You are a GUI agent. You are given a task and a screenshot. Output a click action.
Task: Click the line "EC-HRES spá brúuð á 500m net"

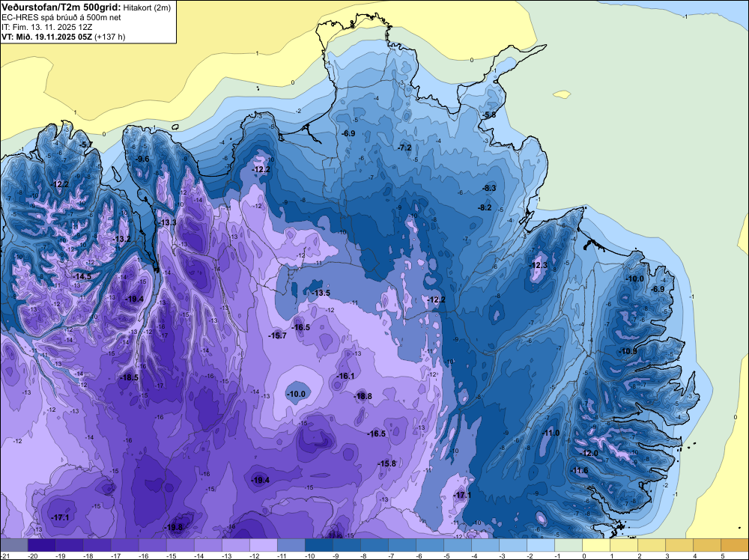tap(61, 17)
